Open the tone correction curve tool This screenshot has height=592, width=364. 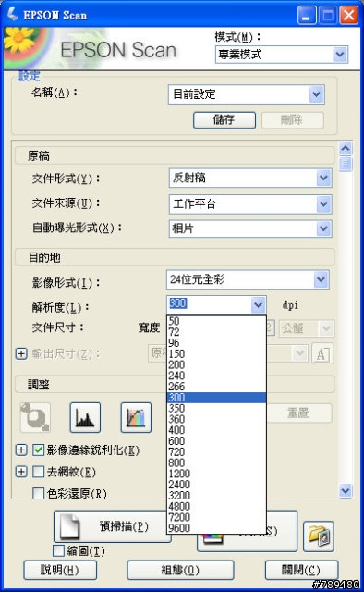click(x=136, y=417)
